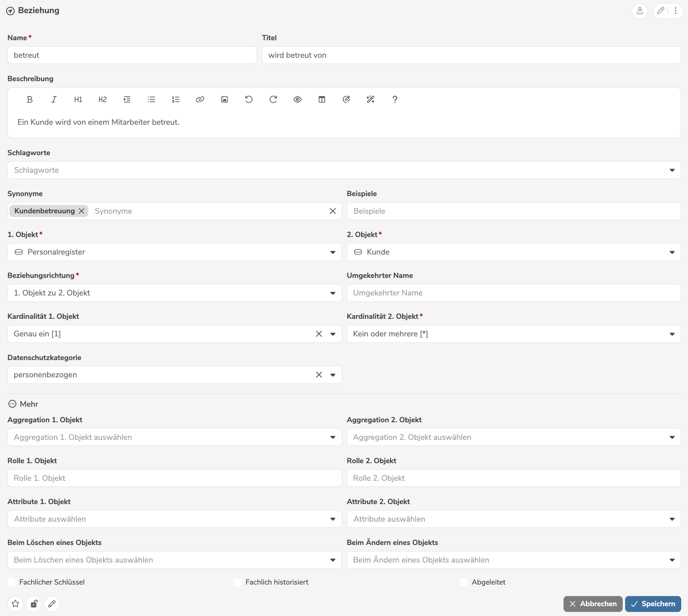Viewport: 688px width, 616px height.
Task: Insert a link in the description
Action: [200, 99]
